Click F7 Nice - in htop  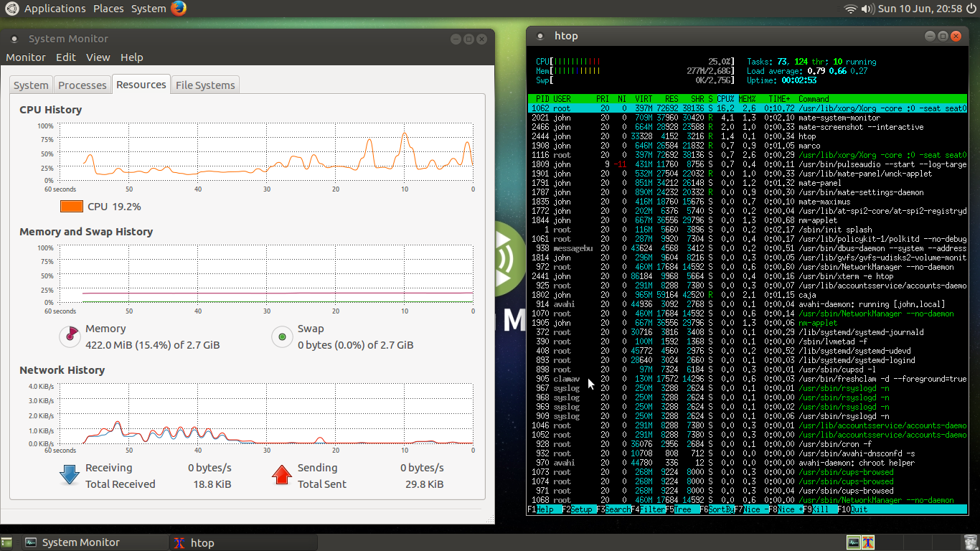coord(751,509)
